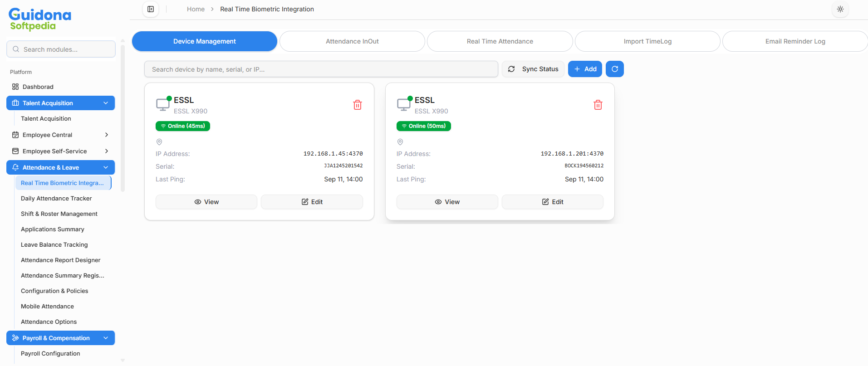This screenshot has width=868, height=366.
Task: Delete the first ESSL device
Action: 358,105
